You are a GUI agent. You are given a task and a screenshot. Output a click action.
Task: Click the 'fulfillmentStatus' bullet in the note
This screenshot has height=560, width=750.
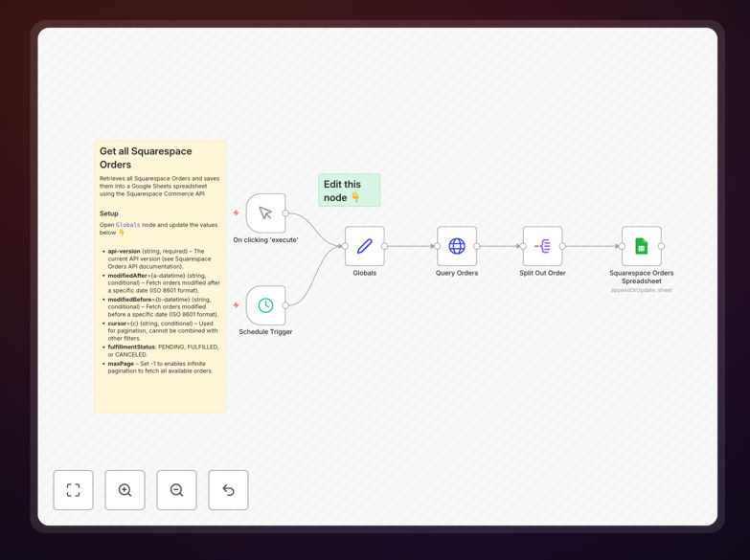161,351
